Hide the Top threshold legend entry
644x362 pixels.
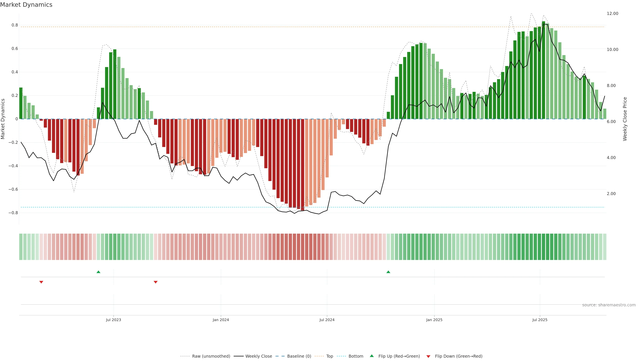tap(330, 356)
